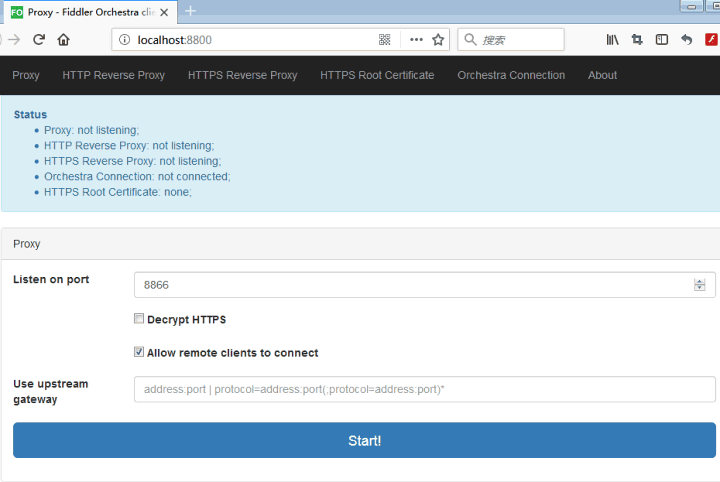Click 'HTTP Reverse Proxy: not listening;' status
The width and height of the screenshot is (720, 482).
129,146
